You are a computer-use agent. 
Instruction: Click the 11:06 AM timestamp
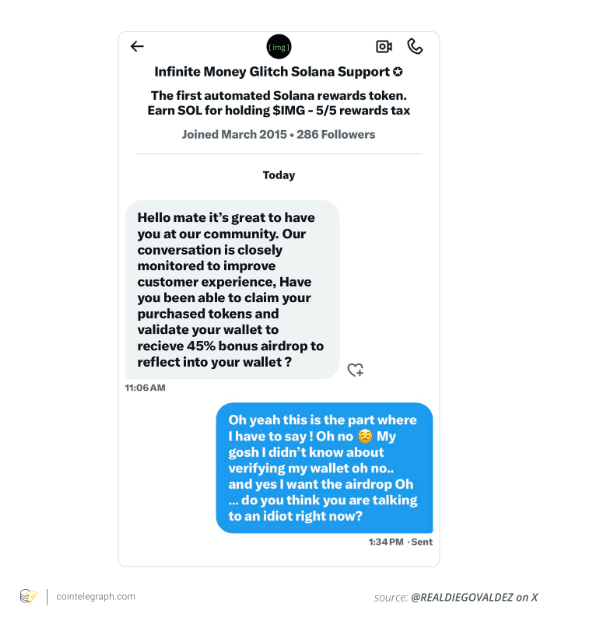click(x=145, y=388)
